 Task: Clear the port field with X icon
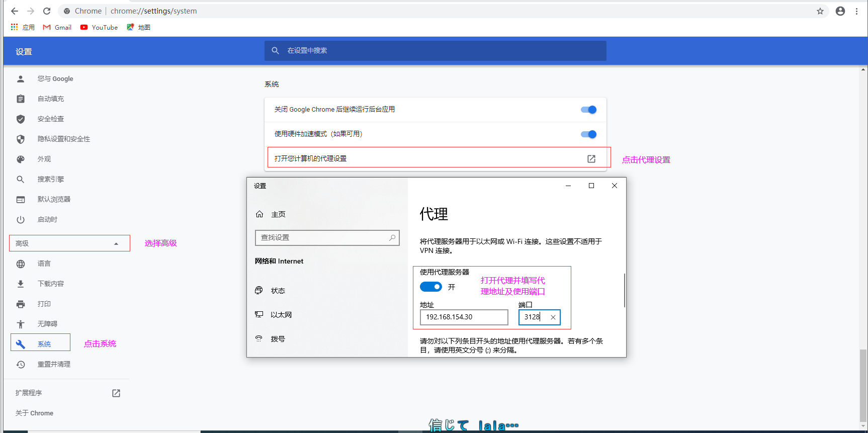(x=553, y=317)
